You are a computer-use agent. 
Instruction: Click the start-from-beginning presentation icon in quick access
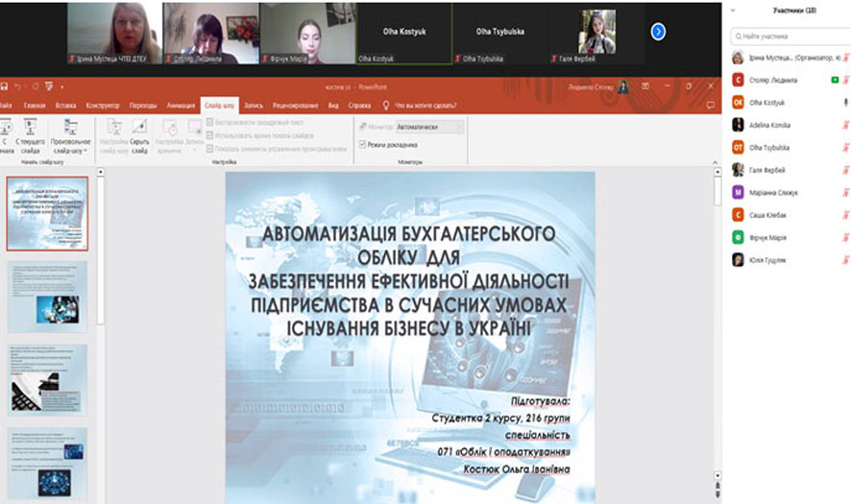(x=49, y=86)
